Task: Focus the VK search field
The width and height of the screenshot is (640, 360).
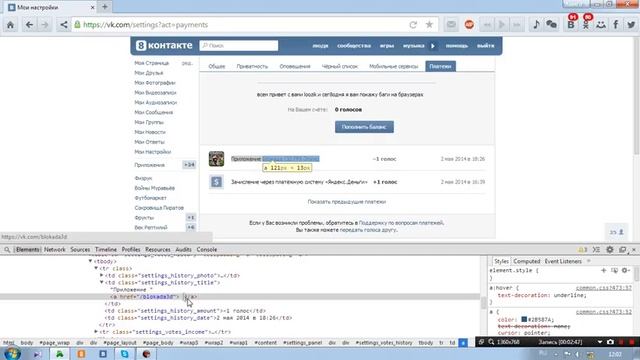Action: (x=239, y=45)
